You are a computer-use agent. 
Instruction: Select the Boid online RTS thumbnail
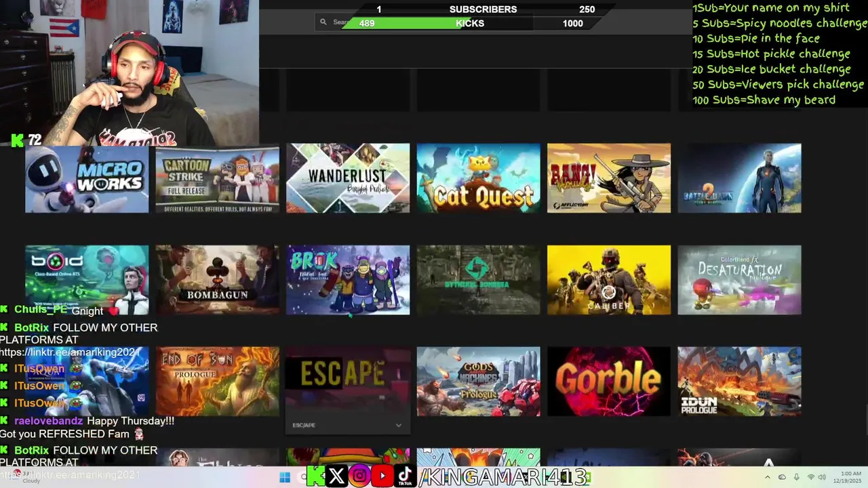pyautogui.click(x=87, y=280)
